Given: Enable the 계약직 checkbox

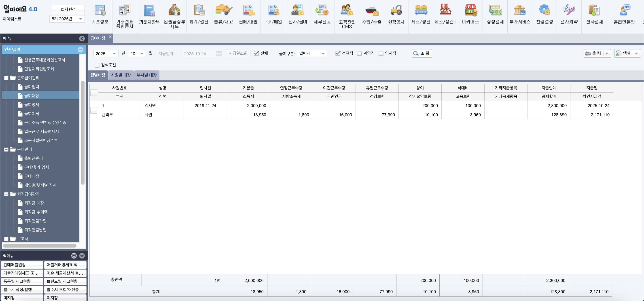Looking at the screenshot, I should click(359, 53).
